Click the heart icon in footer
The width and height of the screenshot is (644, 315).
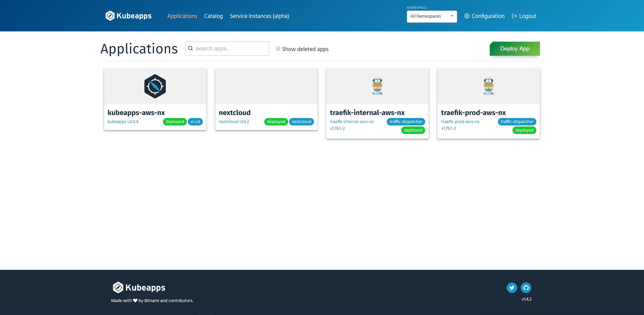click(135, 301)
